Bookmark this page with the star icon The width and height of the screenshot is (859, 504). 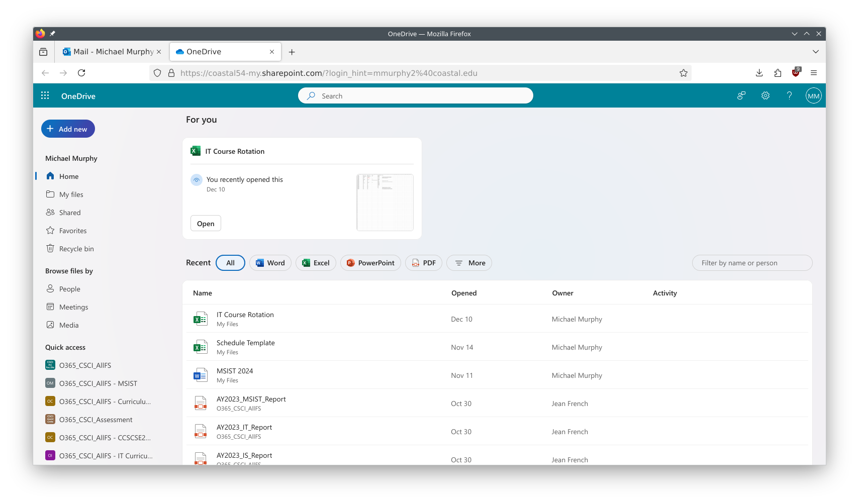point(683,73)
